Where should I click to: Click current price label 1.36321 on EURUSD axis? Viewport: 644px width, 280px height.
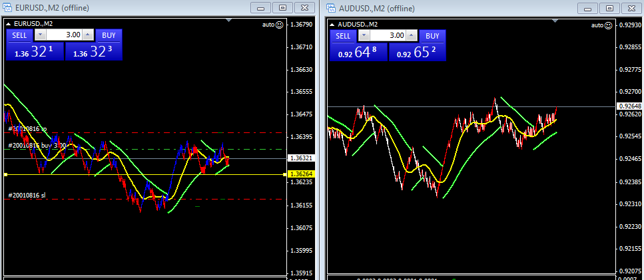point(301,158)
